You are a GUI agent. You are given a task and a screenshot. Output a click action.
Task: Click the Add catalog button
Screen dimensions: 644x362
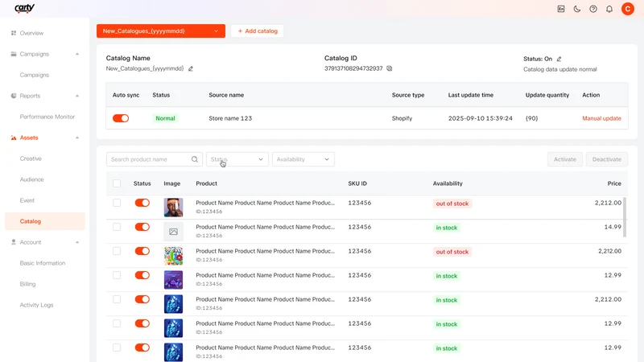click(257, 31)
